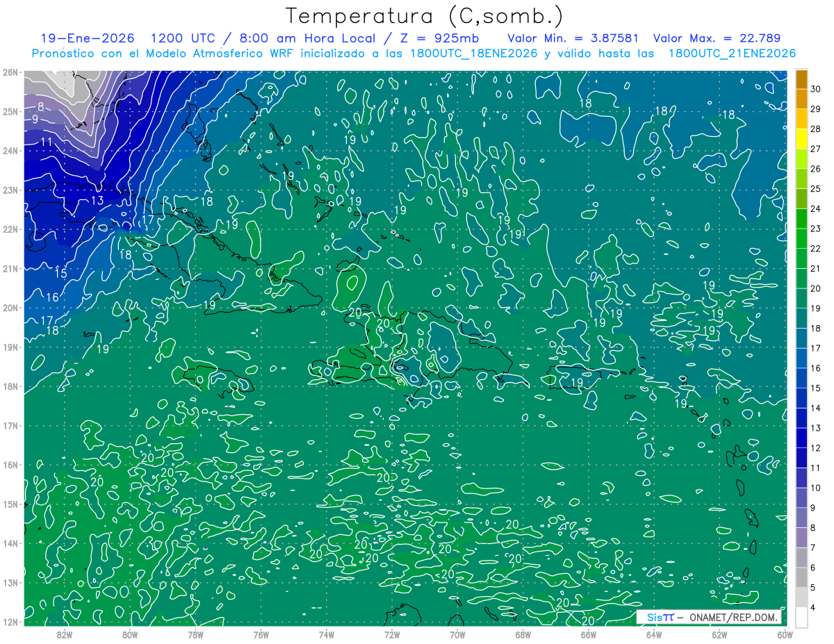Click the '78W' longitude axis label
Screen dimensions: 834x644
195,634
